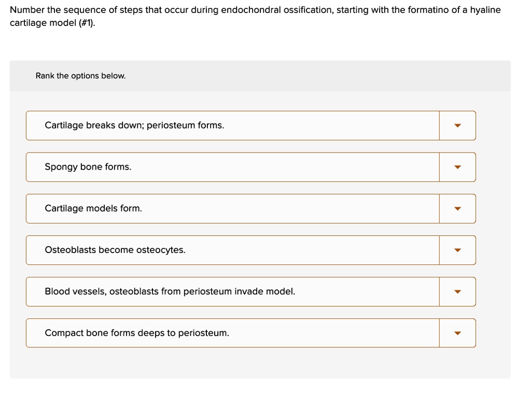531x420 pixels.
Task: Open the rank dropdown for 'Cartilage breaks down; periosteum forms'
Action: [457, 125]
